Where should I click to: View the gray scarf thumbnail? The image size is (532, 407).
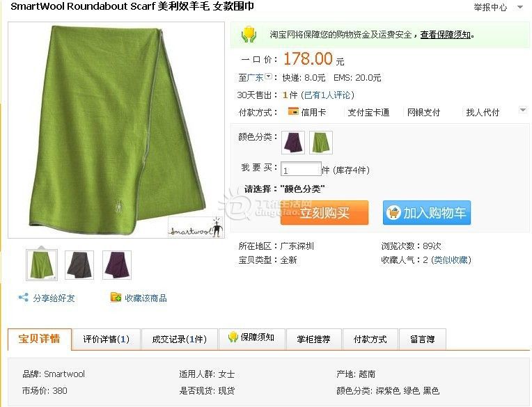click(x=79, y=265)
